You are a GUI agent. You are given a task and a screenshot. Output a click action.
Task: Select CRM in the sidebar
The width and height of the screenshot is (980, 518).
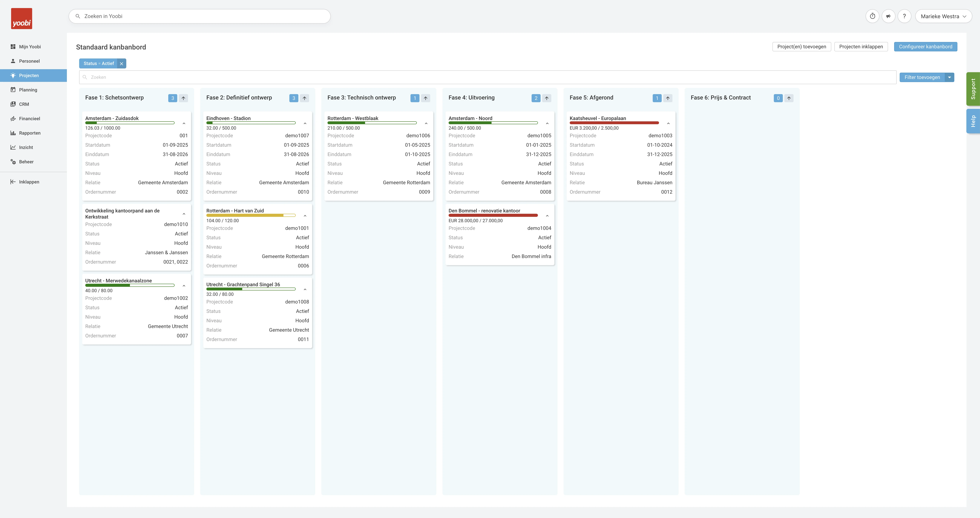coord(24,104)
